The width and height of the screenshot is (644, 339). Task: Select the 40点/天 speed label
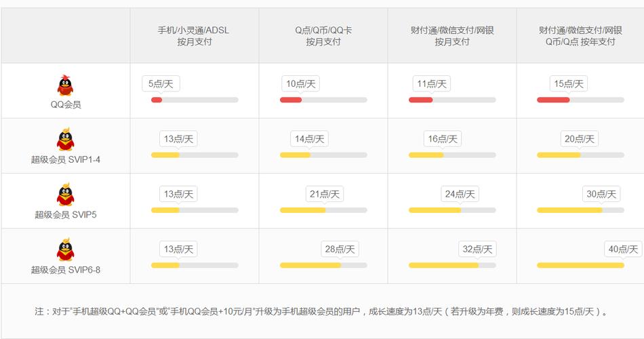[x=623, y=249]
